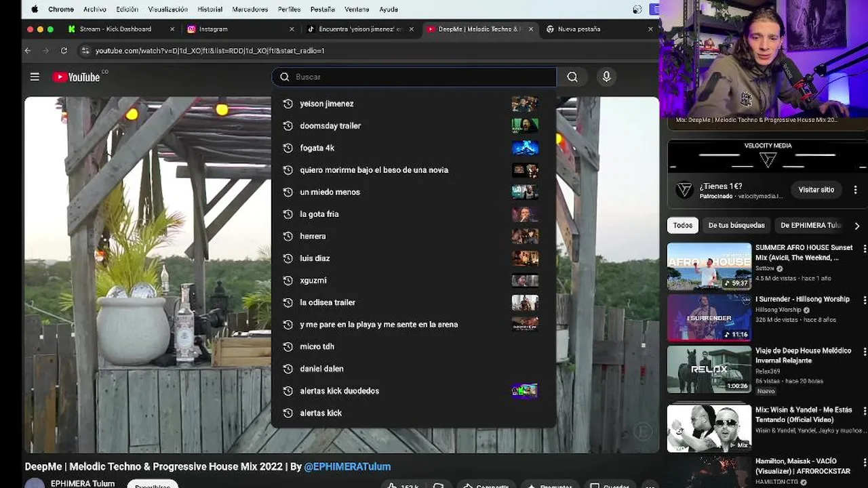Click history clock icon beside 'yeison jimenez'
Image resolution: width=868 pixels, height=488 pixels.
tap(288, 104)
